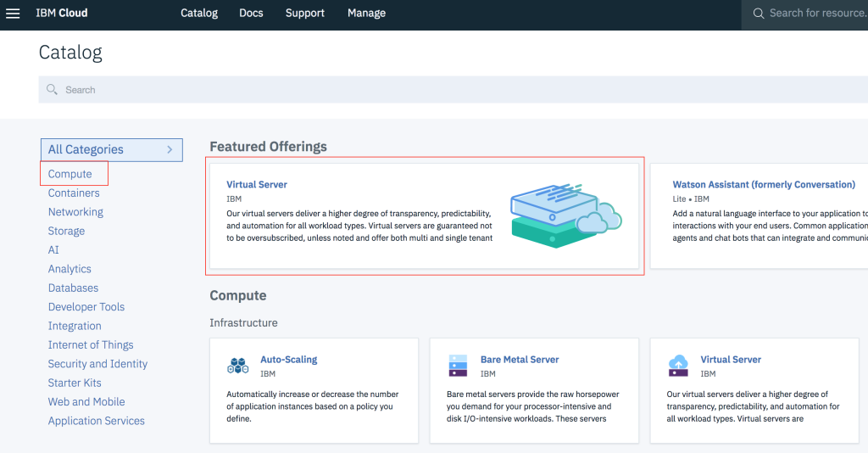Select the Compute category
Screen dimensions: 868x453
pos(70,174)
